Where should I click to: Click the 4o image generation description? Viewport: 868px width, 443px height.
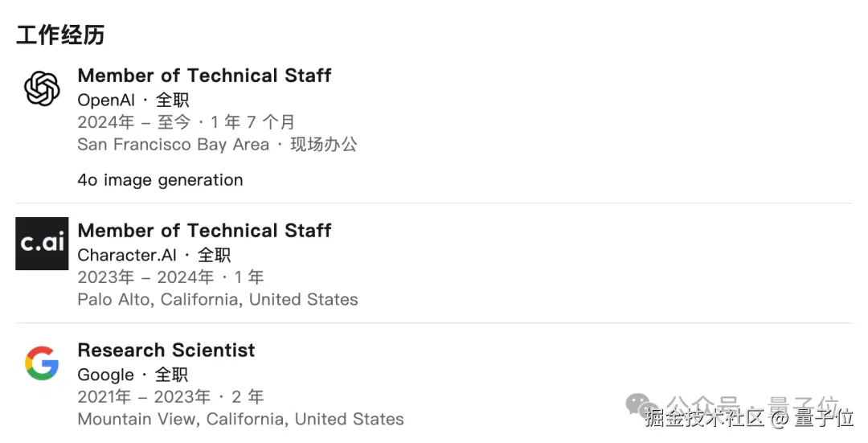(x=160, y=180)
